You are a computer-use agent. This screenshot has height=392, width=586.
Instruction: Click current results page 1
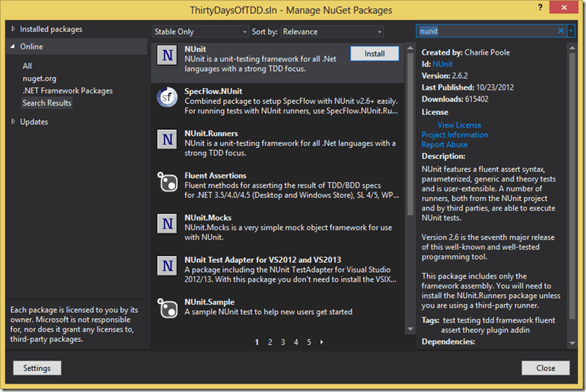[x=257, y=342]
